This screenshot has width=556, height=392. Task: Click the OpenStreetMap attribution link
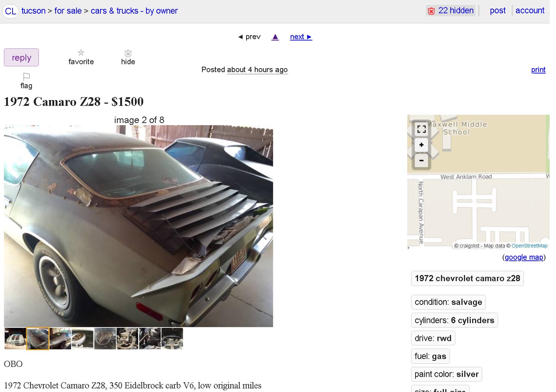(x=529, y=246)
